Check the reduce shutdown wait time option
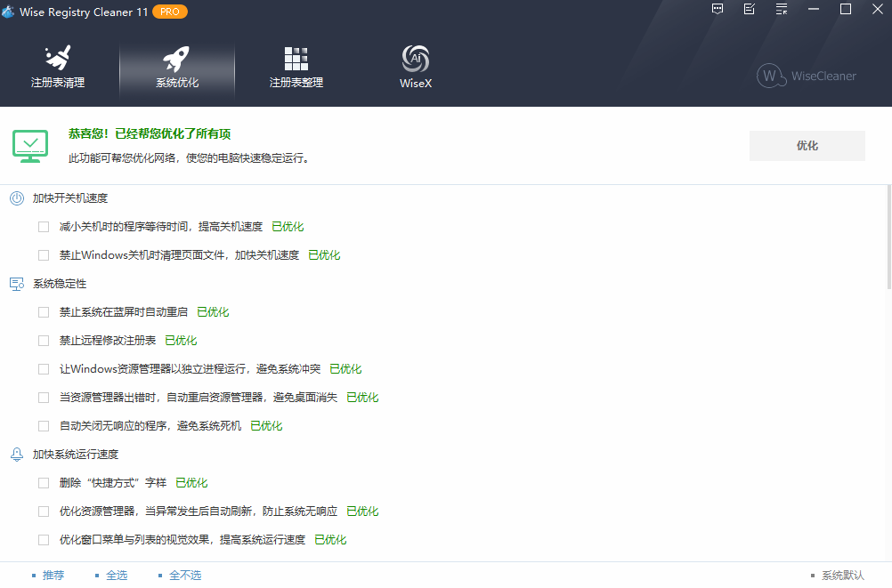This screenshot has width=892, height=588. 43,226
